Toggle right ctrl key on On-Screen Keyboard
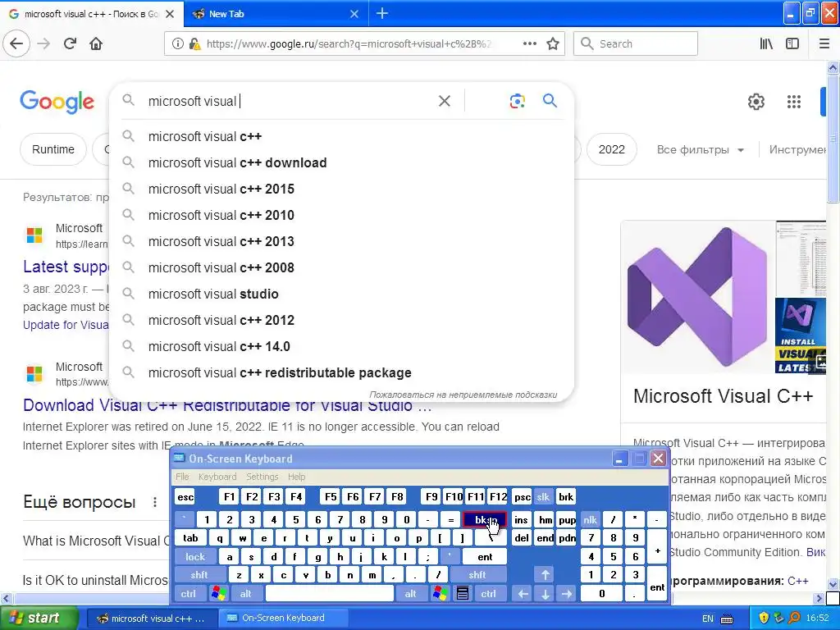Screen dimensions: 840x630 [x=488, y=594]
